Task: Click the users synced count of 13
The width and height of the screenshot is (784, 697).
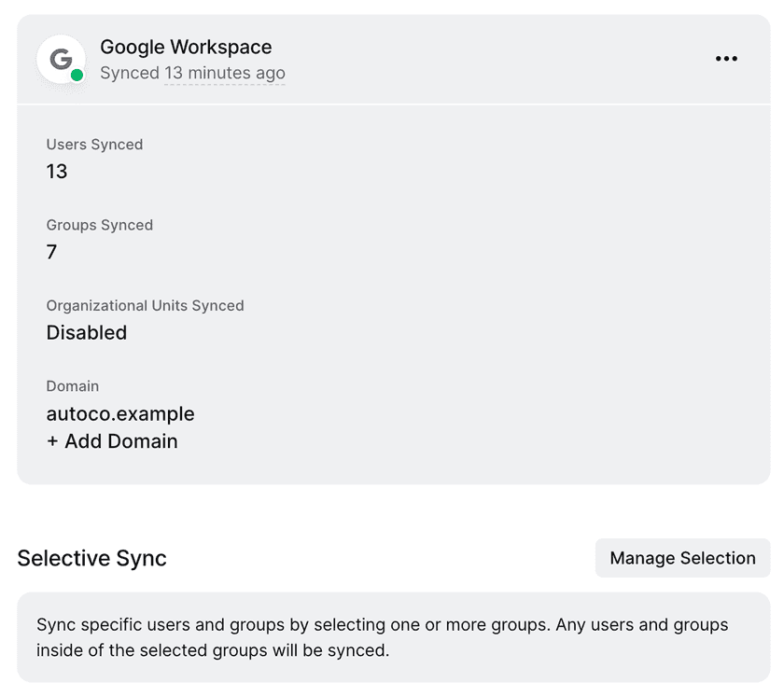Action: tap(57, 172)
